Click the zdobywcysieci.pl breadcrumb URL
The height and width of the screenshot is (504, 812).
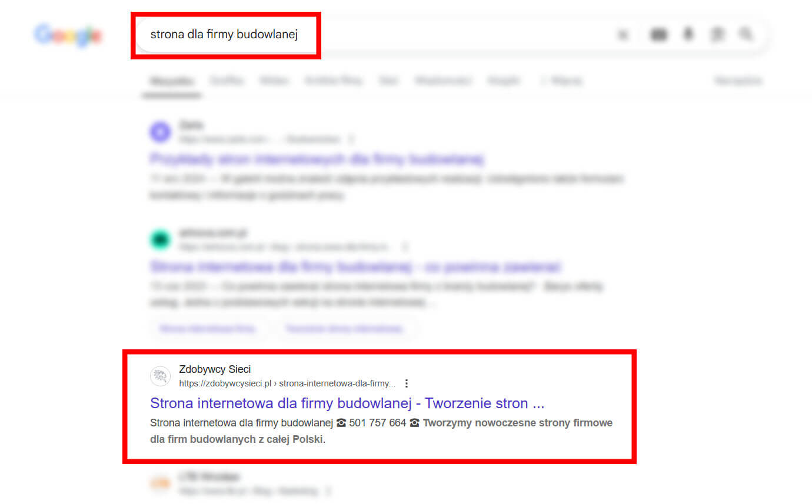click(287, 383)
